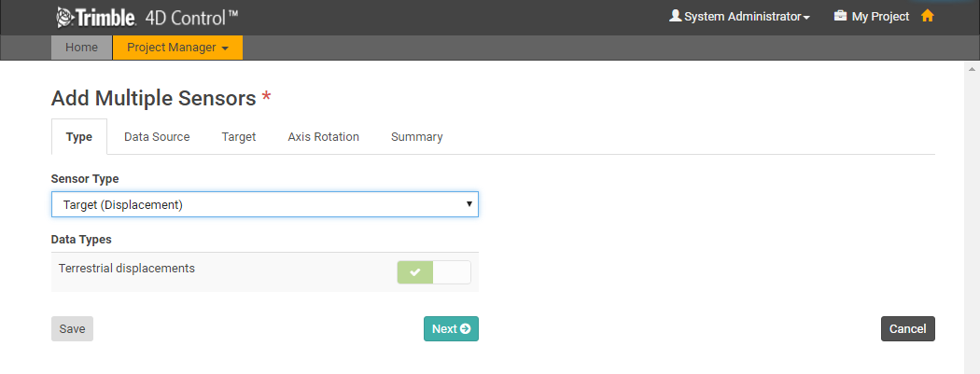Click the My Project link
This screenshot has height=374, width=980.
(x=880, y=17)
